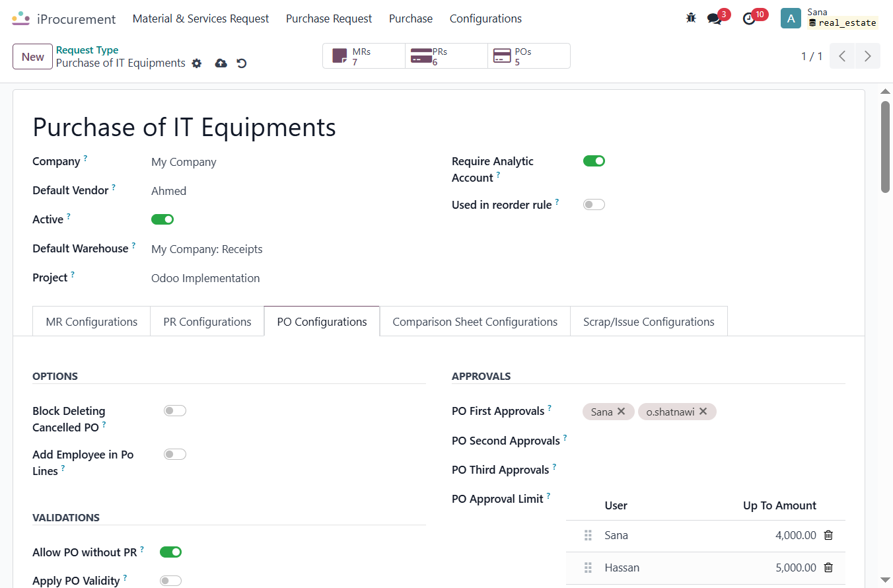Open the debug bug icon menu
Image resolution: width=893 pixels, height=588 pixels.
point(691,18)
